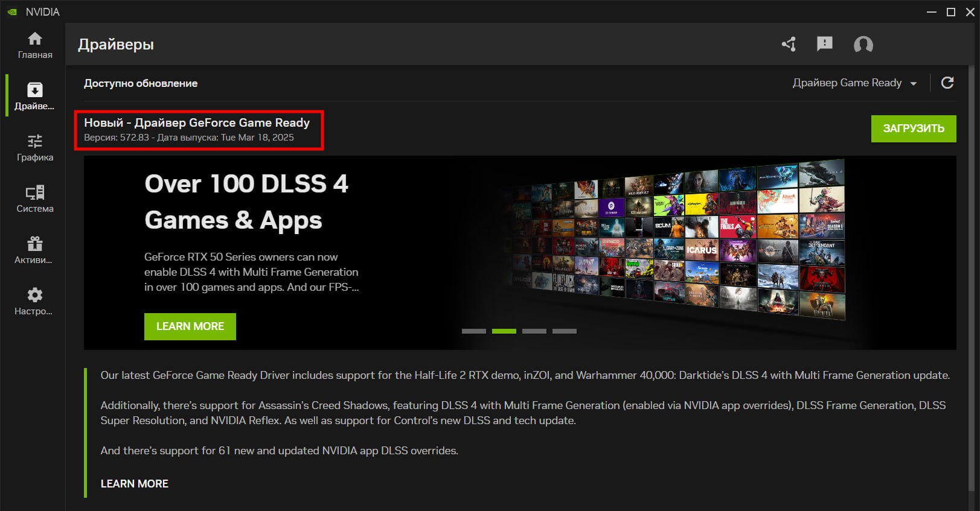Open the feedback speech bubble icon
The image size is (980, 511).
tap(825, 44)
